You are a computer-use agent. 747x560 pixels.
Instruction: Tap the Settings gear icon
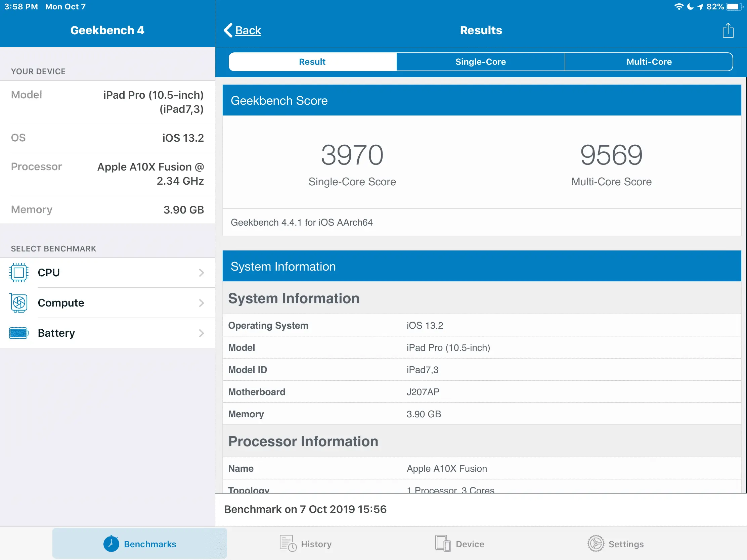click(x=596, y=544)
